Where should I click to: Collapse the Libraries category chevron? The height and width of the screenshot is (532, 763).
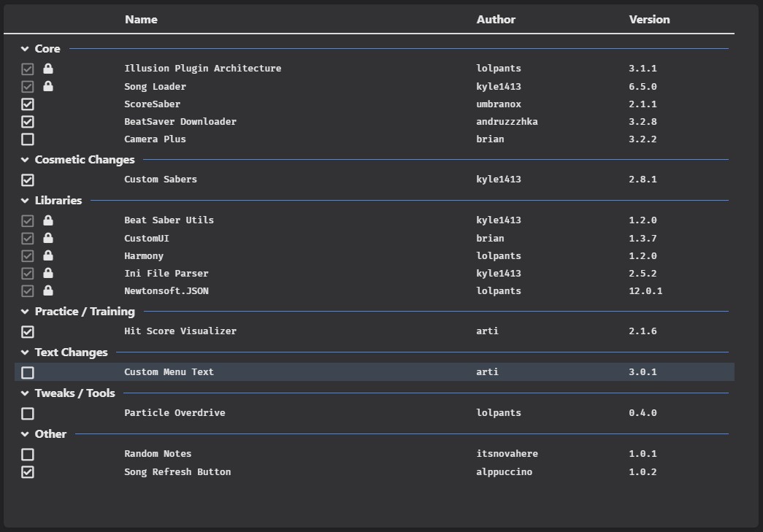point(25,201)
